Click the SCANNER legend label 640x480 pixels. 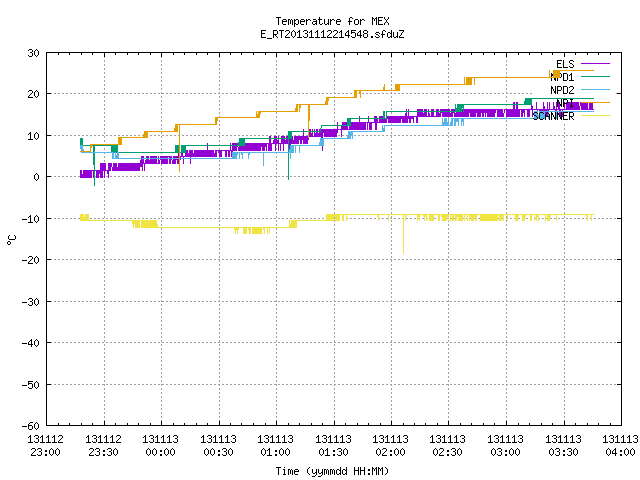click(x=553, y=116)
